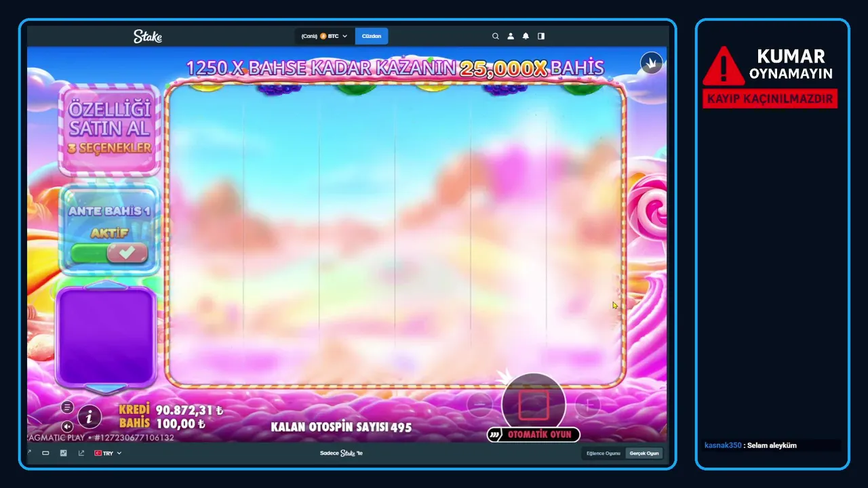Image resolution: width=868 pixels, height=488 pixels.
Task: Open the game info 'i' button
Action: [x=90, y=416]
